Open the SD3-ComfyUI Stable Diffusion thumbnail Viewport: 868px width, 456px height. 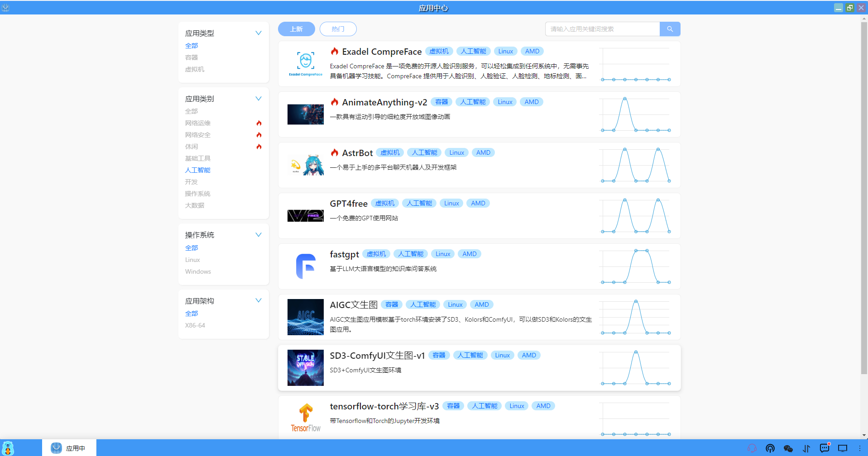point(306,368)
